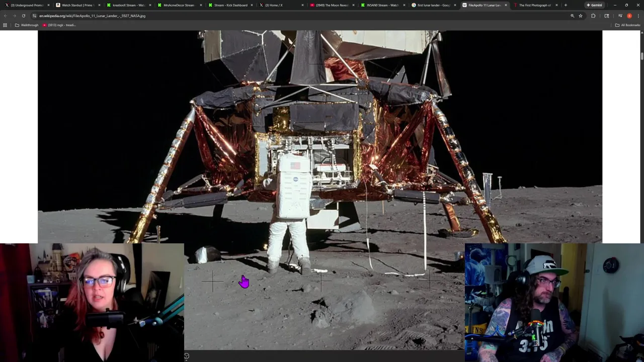
Task: Open the search side panel icon
Action: pos(607,16)
